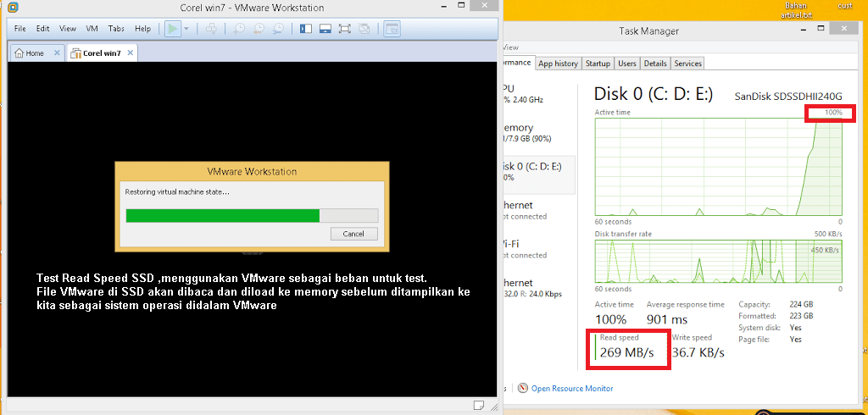This screenshot has height=415, width=868.
Task: Select the Corel win7 tab
Action: click(96, 53)
